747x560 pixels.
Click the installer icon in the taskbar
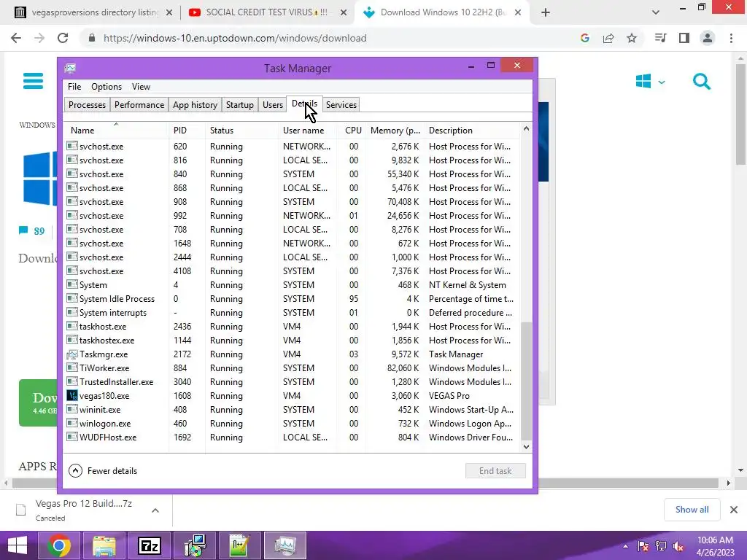click(x=195, y=545)
